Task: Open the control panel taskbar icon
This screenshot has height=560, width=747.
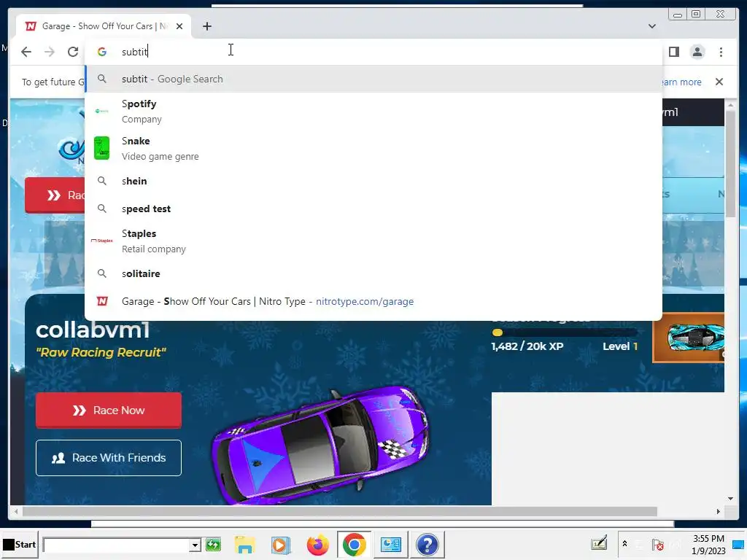Action: pos(391,544)
